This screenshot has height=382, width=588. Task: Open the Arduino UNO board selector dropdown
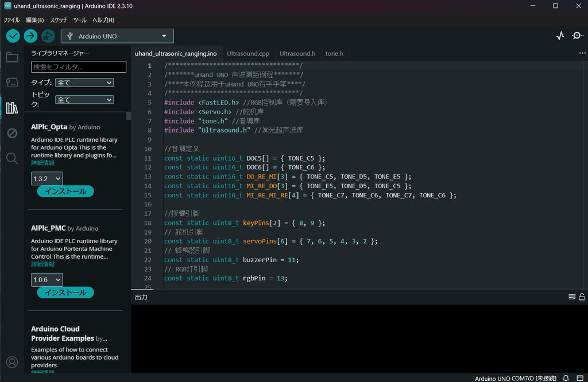(x=117, y=36)
